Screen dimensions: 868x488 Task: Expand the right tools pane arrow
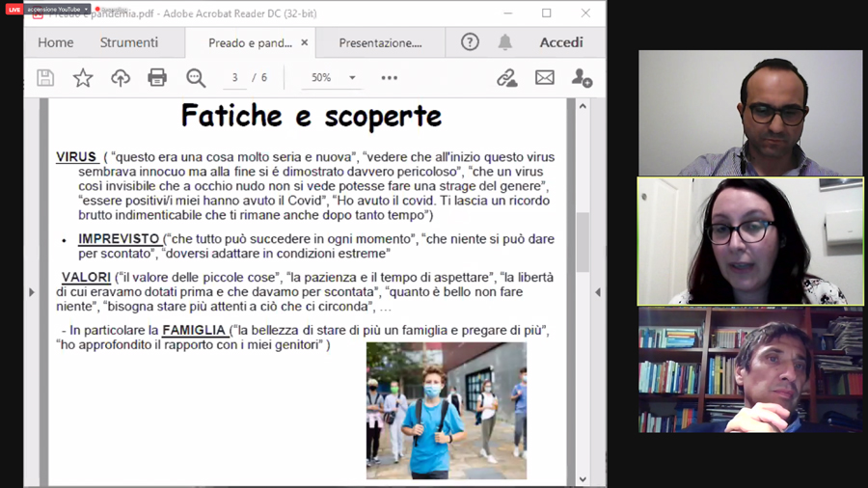coord(597,291)
